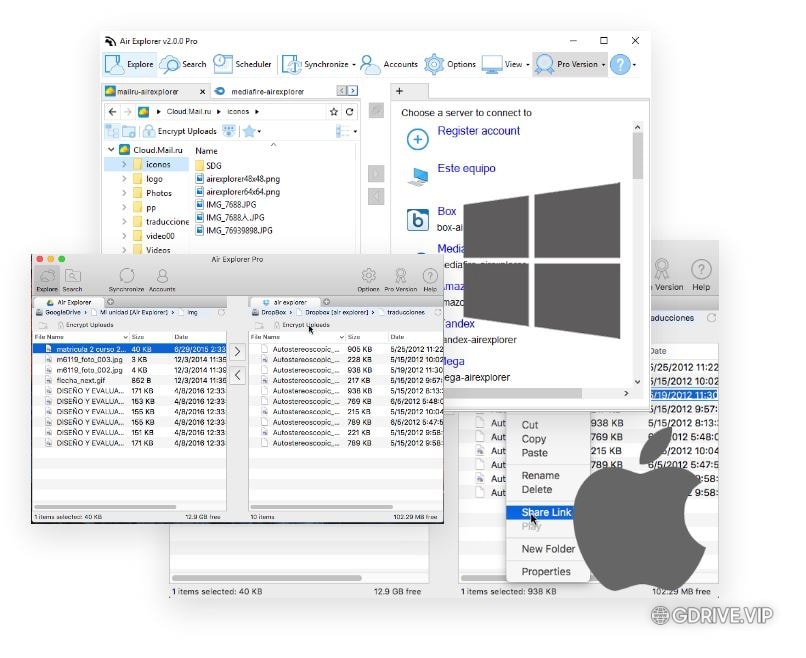Choose Properties in the context menu
Viewport: 806px width, 658px height.
pos(546,572)
